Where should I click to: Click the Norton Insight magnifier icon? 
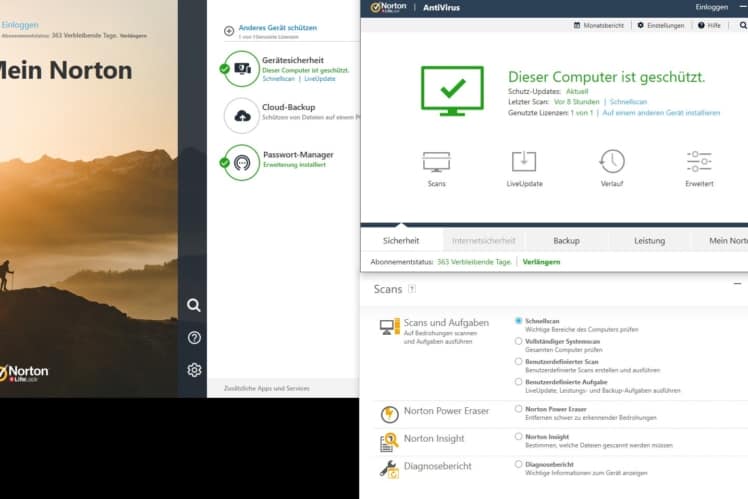tap(389, 442)
